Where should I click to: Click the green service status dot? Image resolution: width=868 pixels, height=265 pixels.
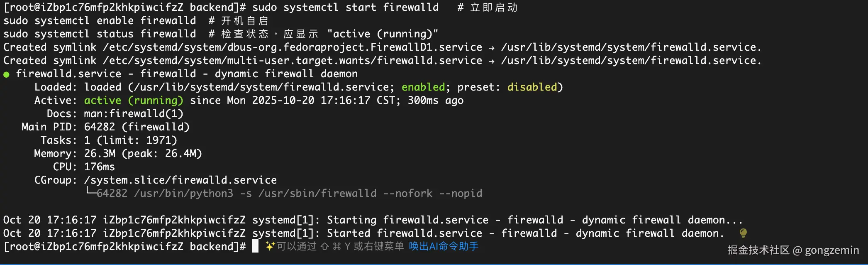click(x=6, y=75)
